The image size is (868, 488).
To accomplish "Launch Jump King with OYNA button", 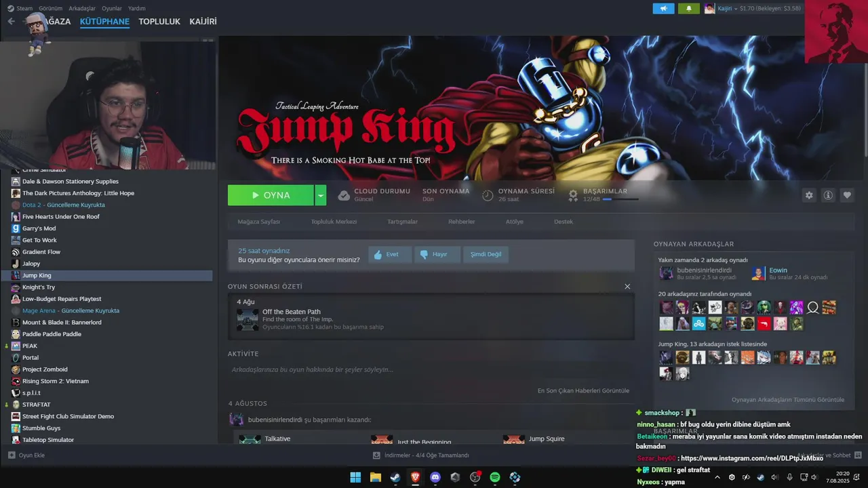I will 271,195.
